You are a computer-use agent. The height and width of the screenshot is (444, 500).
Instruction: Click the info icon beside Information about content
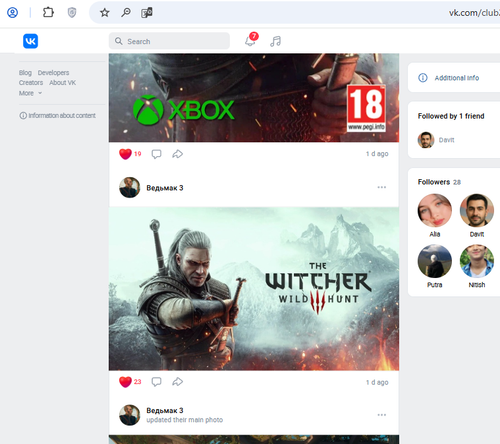pyautogui.click(x=23, y=116)
